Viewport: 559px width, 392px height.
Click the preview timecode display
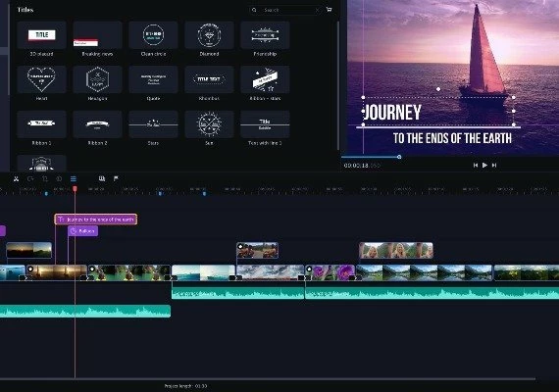tap(362, 166)
